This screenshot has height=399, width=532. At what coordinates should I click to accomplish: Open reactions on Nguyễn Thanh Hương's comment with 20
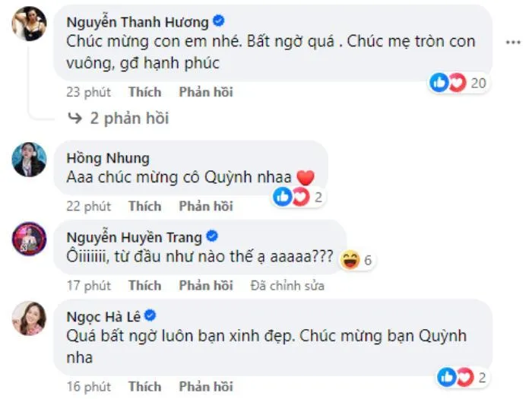point(458,82)
